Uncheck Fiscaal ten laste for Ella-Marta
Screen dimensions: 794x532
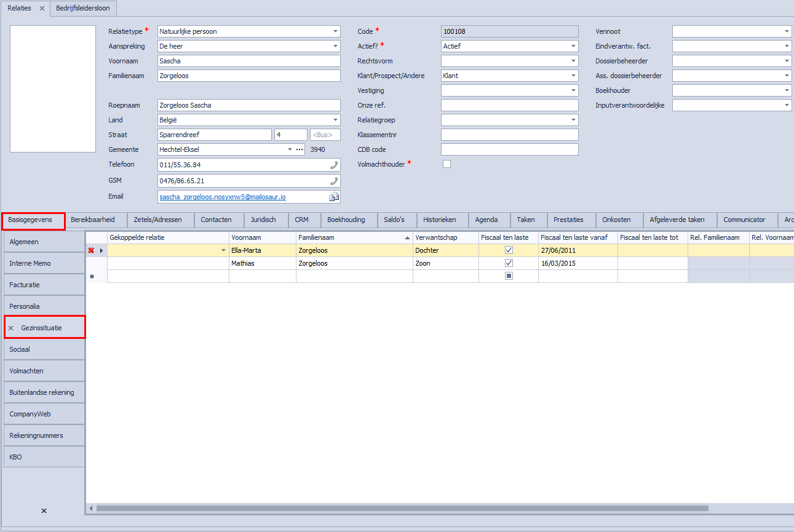(x=509, y=250)
